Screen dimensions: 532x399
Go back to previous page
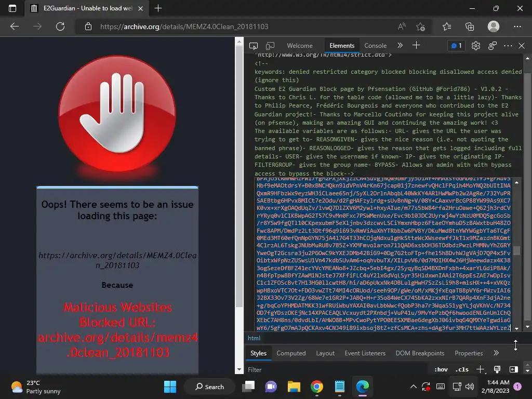15,26
